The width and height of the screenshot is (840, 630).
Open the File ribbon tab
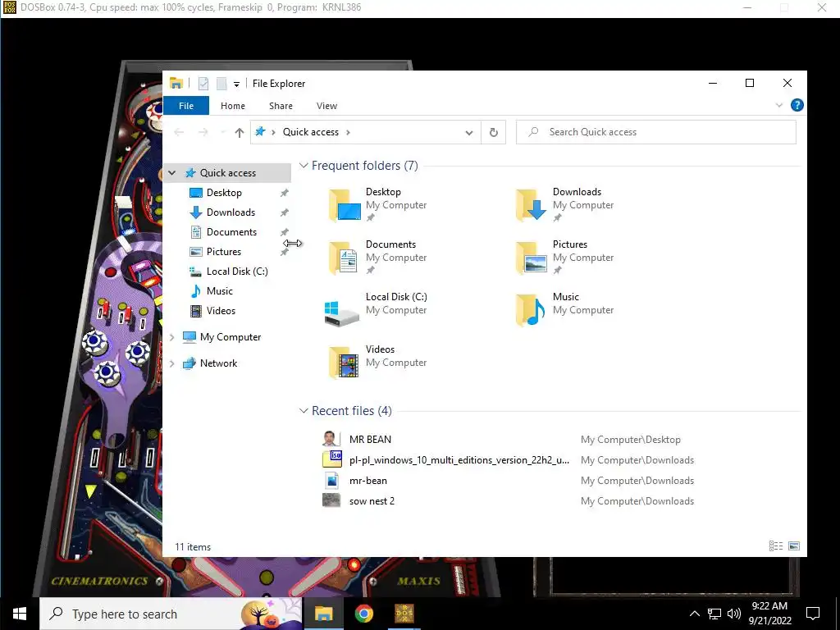tap(186, 106)
